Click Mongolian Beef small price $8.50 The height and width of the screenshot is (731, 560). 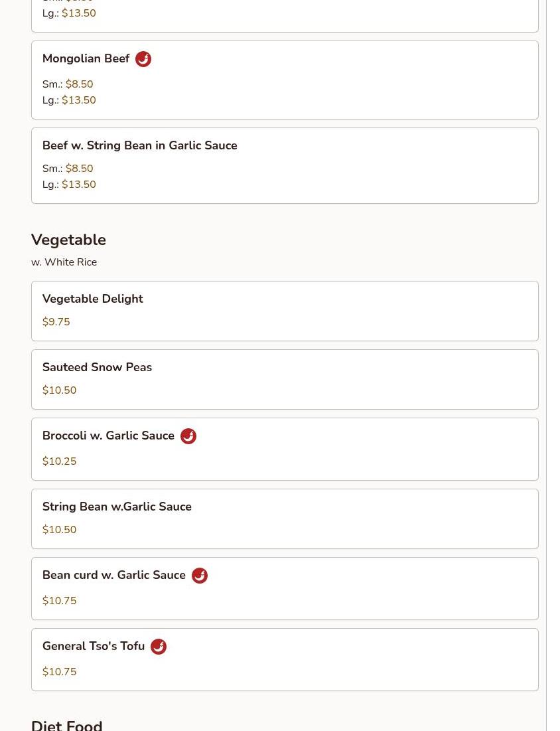79,84
